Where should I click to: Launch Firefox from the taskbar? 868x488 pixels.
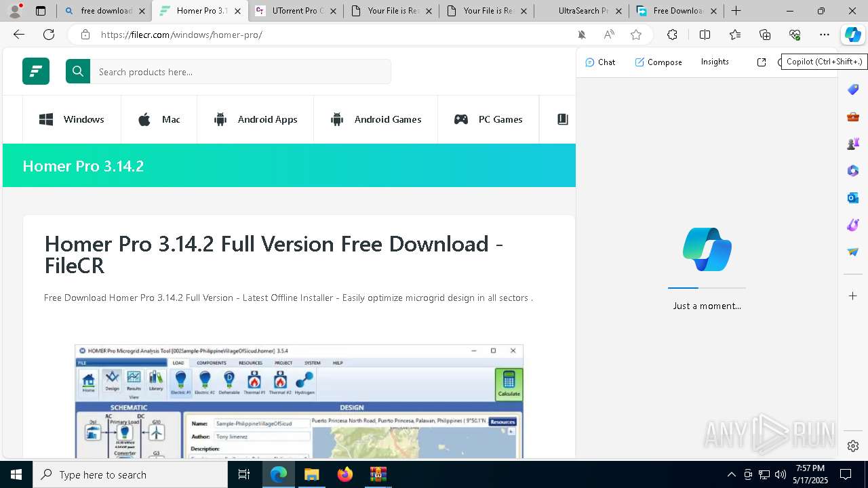[345, 474]
